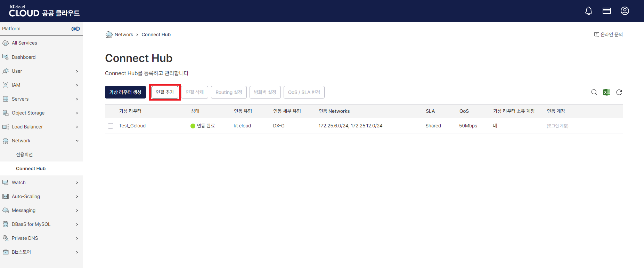The height and width of the screenshot is (268, 644).
Task: Open the user account profile icon
Action: coord(625,11)
